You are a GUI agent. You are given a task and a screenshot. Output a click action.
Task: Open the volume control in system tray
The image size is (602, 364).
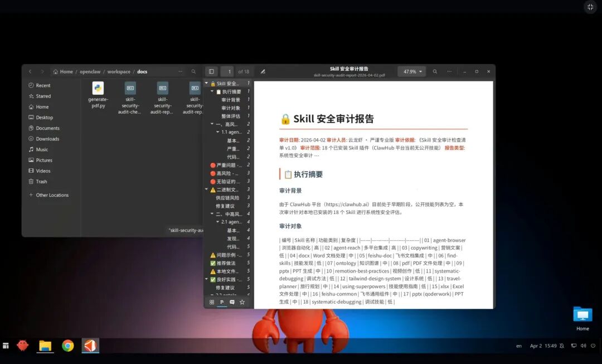tap(583, 346)
